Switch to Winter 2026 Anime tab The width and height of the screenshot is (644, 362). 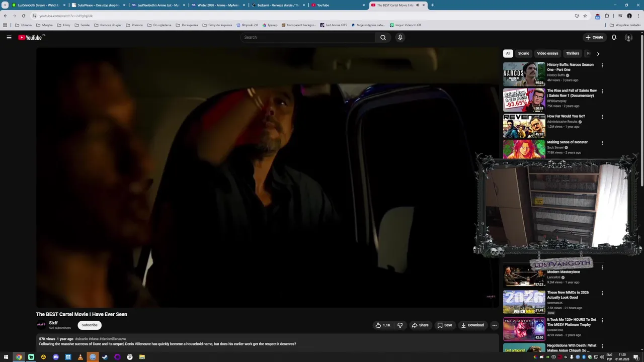pyautogui.click(x=218, y=5)
